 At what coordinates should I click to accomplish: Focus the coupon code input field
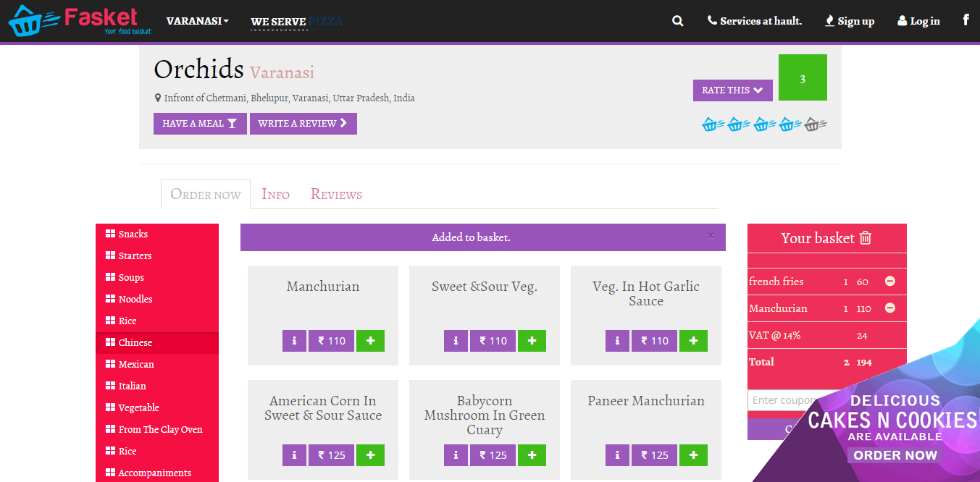[786, 400]
